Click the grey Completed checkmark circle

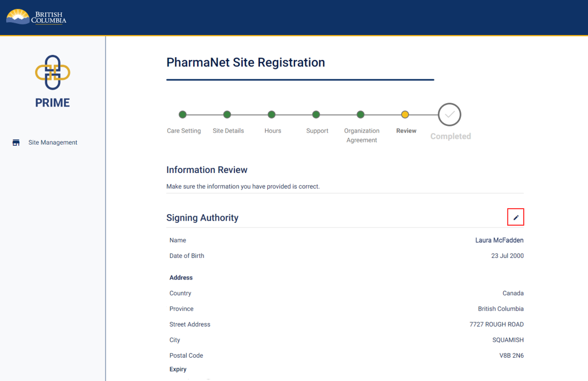[450, 114]
